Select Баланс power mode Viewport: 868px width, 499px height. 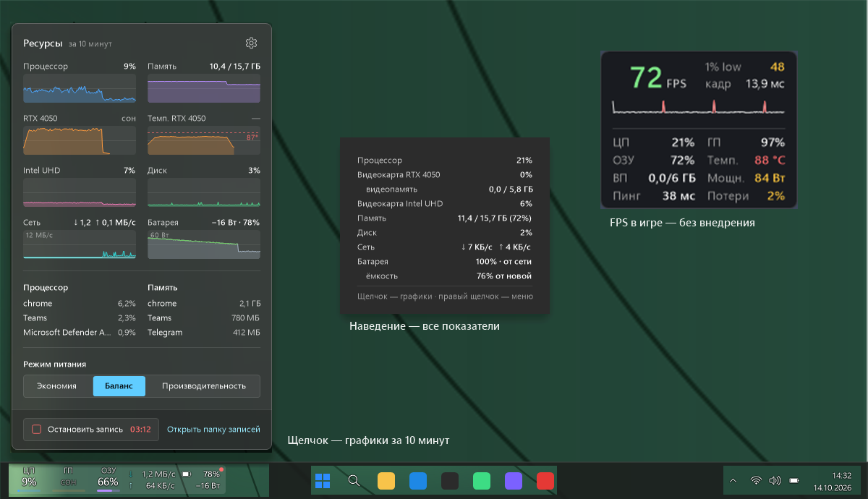point(119,386)
